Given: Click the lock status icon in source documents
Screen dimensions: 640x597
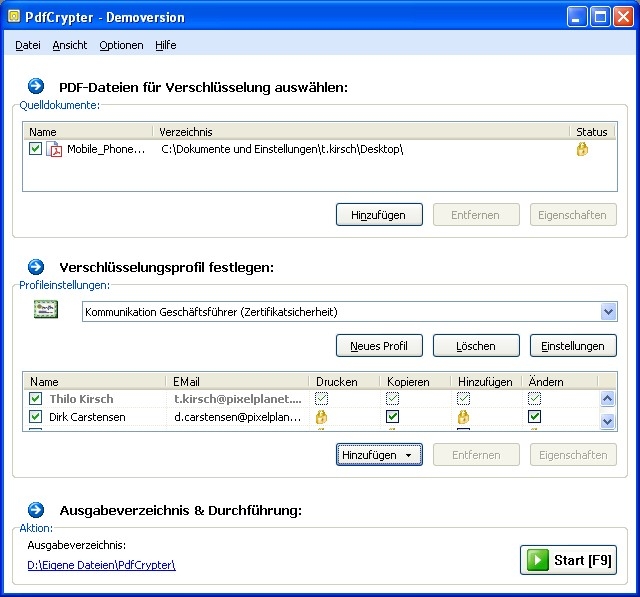Looking at the screenshot, I should [x=582, y=149].
